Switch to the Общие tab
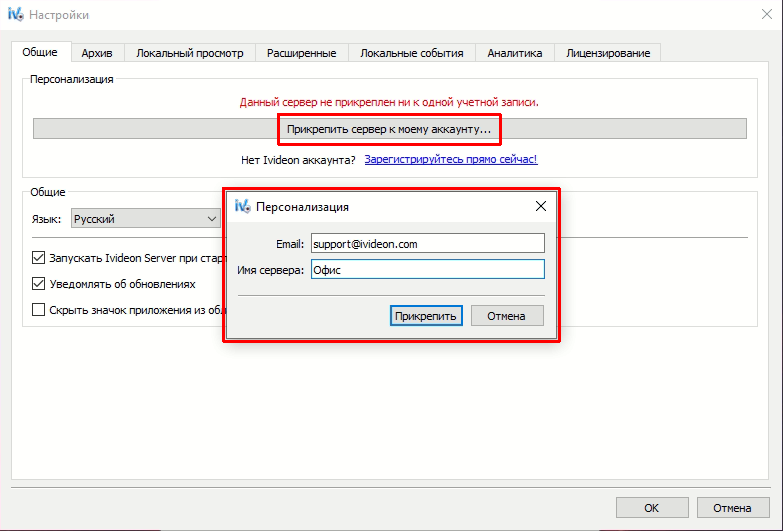783x531 pixels. [40, 52]
